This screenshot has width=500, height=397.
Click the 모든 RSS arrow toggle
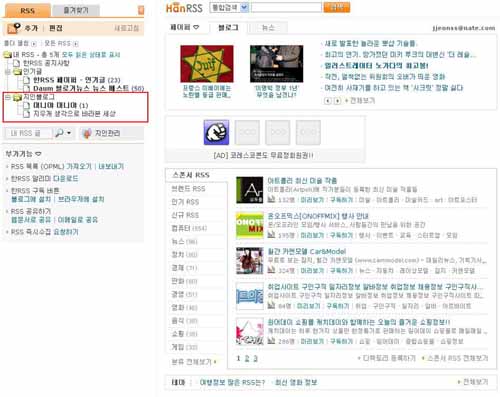pyautogui.click(x=76, y=44)
